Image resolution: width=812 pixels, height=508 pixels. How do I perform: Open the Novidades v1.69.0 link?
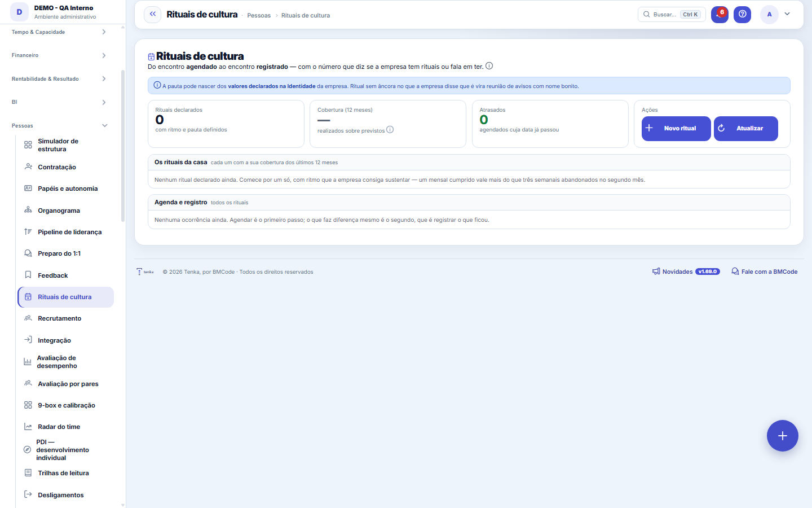[686, 271]
